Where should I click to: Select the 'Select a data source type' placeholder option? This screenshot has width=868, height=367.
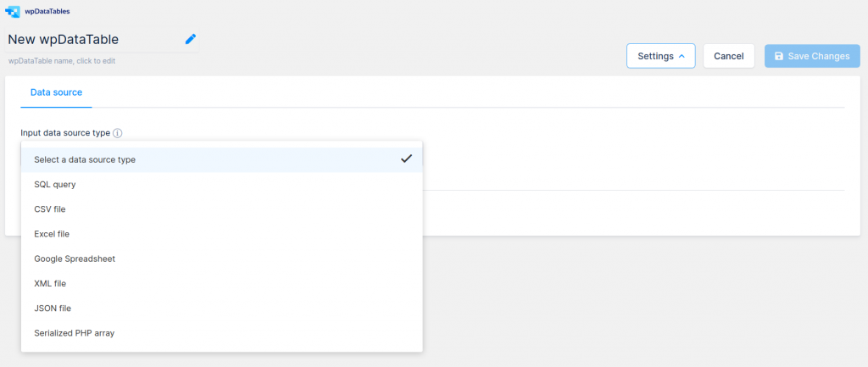[x=85, y=159]
